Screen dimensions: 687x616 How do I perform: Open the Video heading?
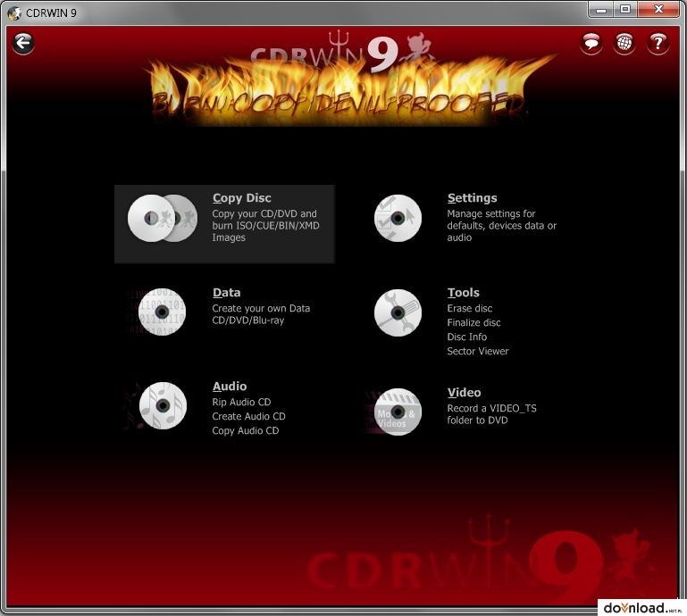click(464, 393)
